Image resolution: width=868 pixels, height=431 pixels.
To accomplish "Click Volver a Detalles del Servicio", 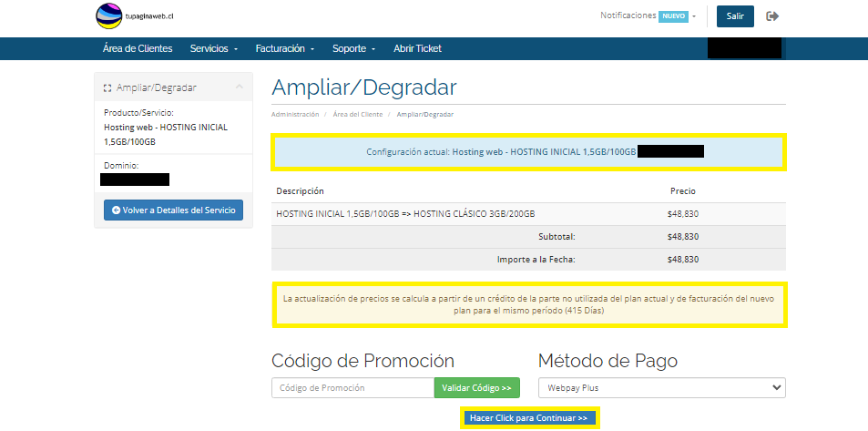I will 173,210.
